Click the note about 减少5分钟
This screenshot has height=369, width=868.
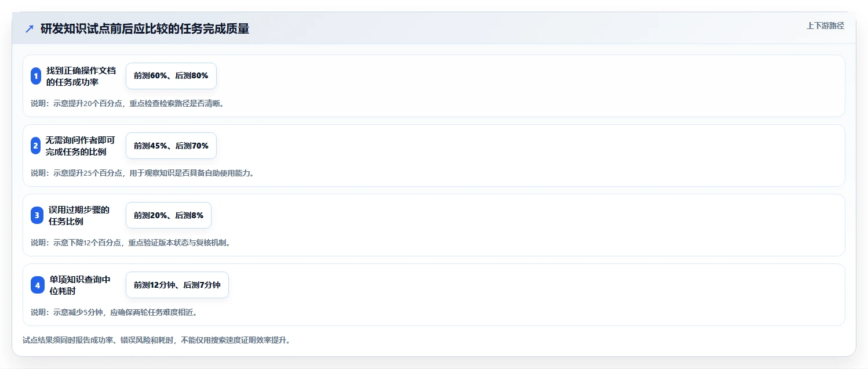[115, 312]
